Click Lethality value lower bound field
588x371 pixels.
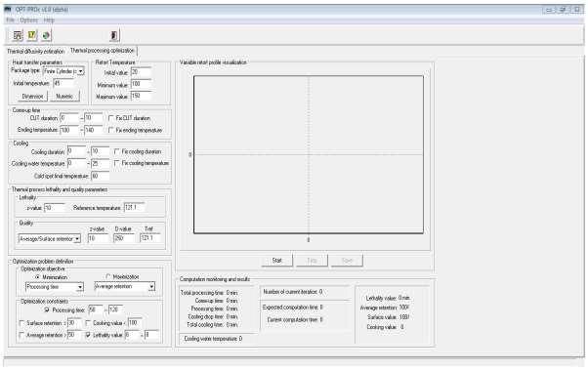pyautogui.click(x=132, y=335)
